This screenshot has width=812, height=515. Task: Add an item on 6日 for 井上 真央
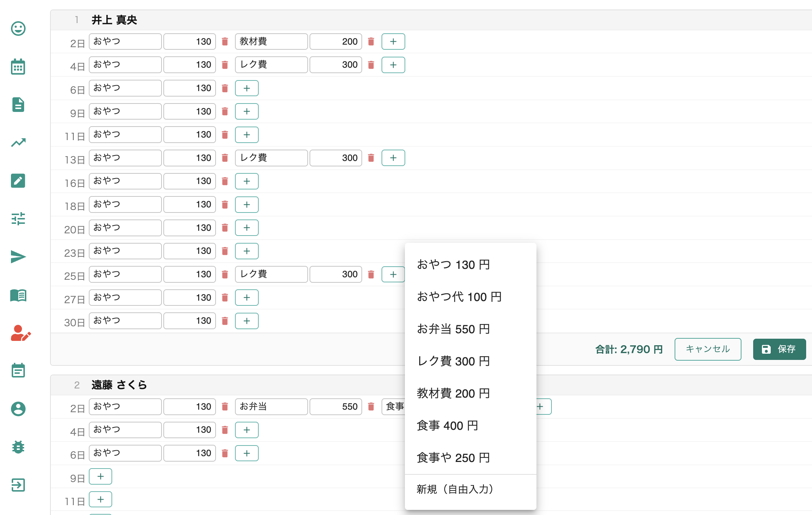(x=247, y=88)
